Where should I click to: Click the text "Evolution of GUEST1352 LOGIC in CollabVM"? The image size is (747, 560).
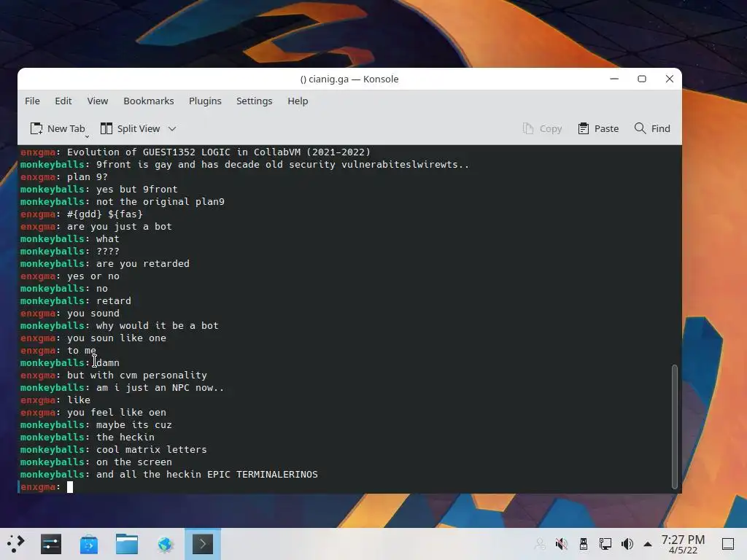pos(184,152)
